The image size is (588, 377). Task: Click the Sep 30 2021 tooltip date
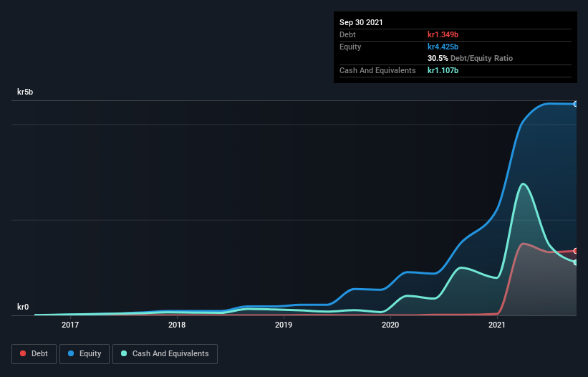pyautogui.click(x=361, y=22)
